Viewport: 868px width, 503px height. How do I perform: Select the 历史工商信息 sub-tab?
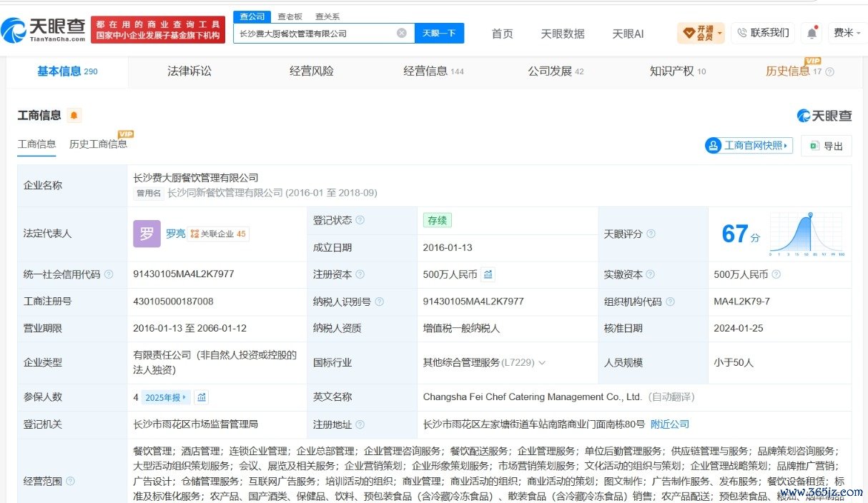pyautogui.click(x=98, y=144)
